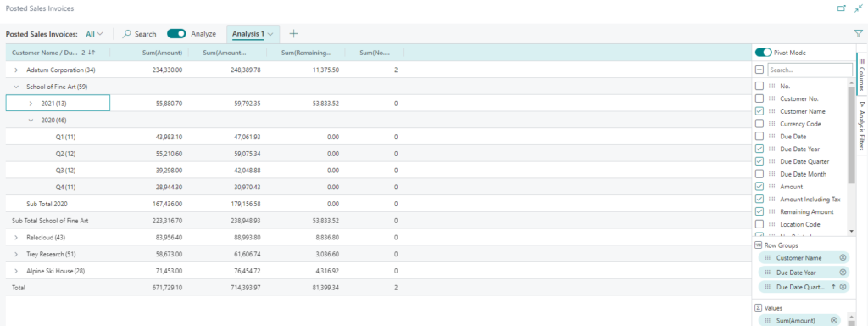Open the Analysis Filters side tab
868x326 pixels.
pos(861,126)
